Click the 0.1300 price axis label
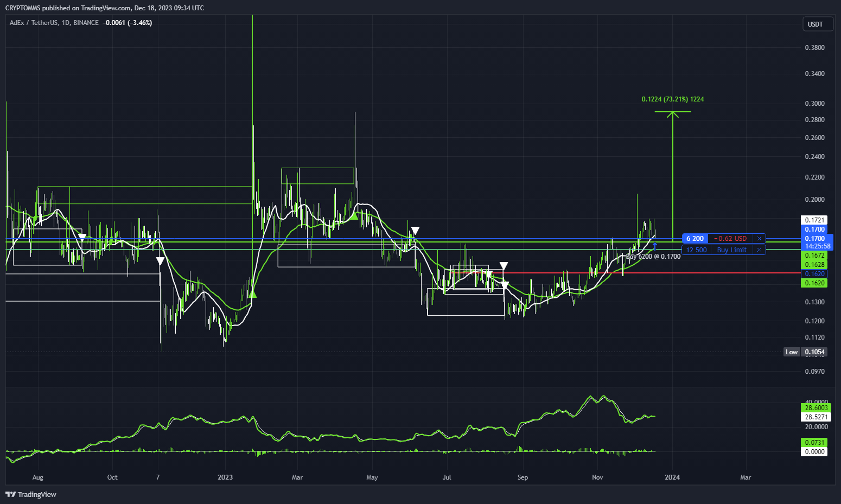The width and height of the screenshot is (841, 504). coord(814,302)
